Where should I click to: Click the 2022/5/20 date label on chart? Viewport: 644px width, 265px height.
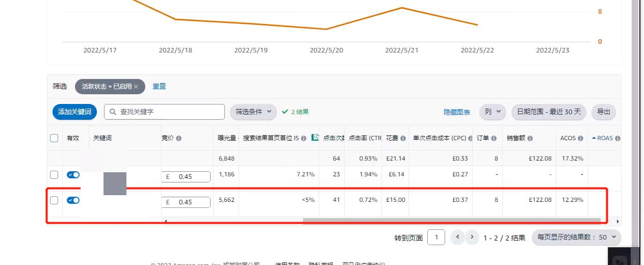(326, 50)
